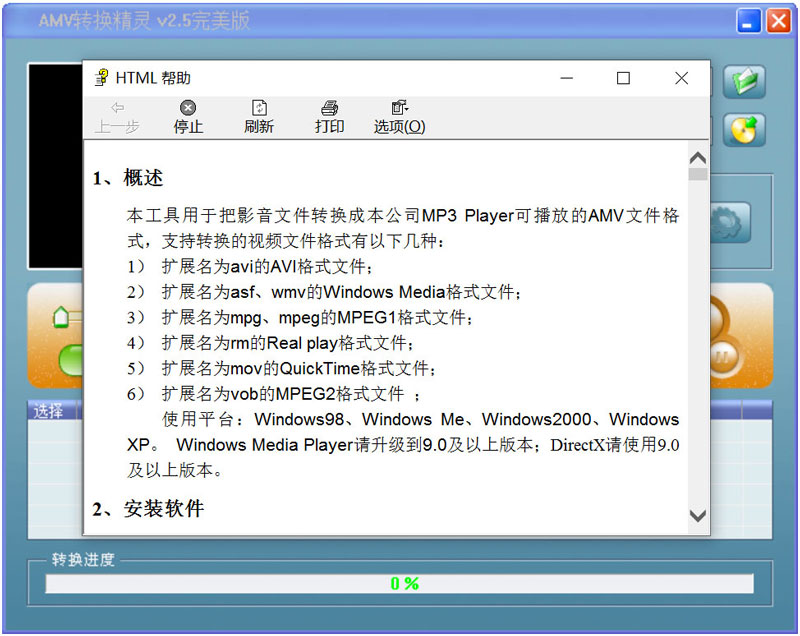Image resolution: width=800 pixels, height=636 pixels.
Task: Click the down arrow of help scrollbar
Action: coord(697,516)
